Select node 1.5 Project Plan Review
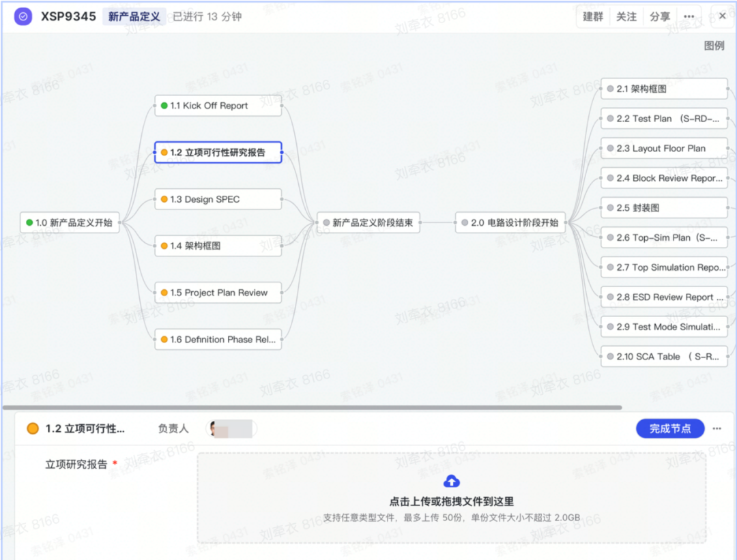This screenshot has width=737, height=560. click(x=218, y=293)
